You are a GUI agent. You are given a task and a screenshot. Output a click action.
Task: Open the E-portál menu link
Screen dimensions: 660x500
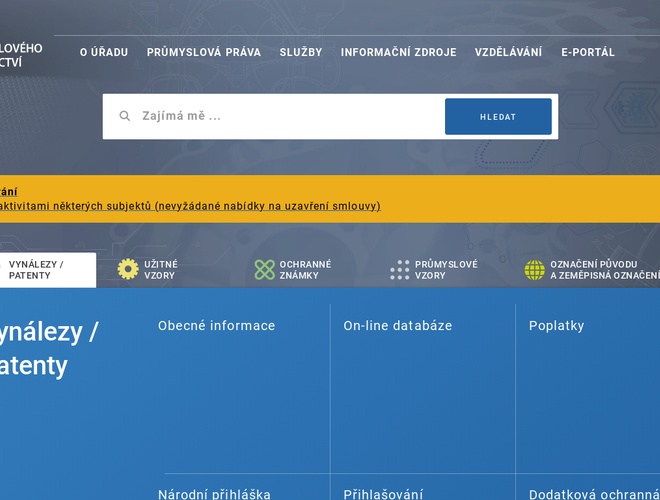point(588,52)
